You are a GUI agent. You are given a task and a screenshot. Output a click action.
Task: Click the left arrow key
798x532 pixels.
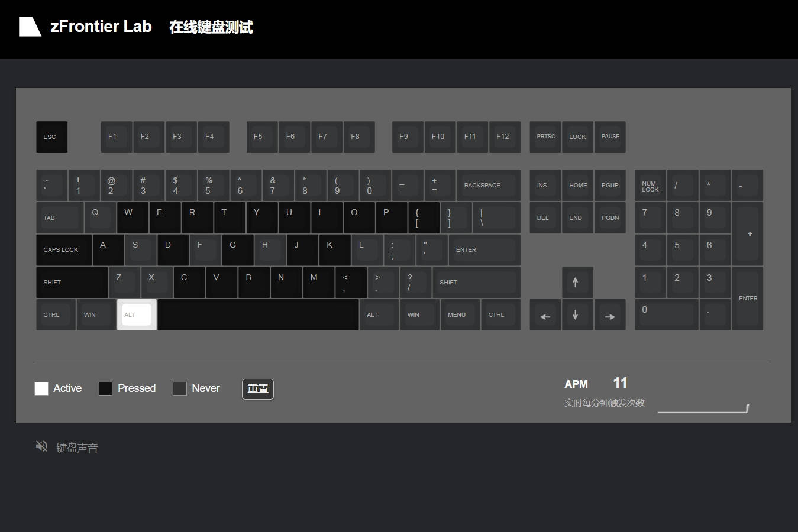(x=545, y=314)
